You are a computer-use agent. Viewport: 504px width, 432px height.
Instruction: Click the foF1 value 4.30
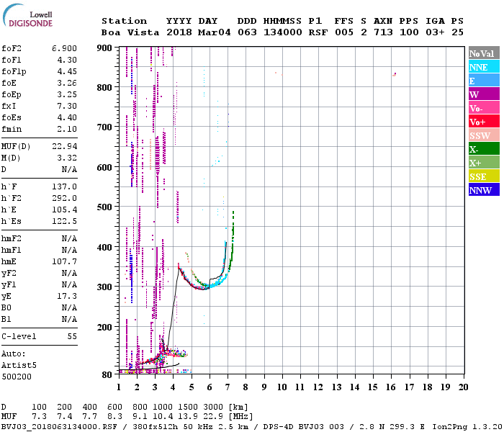pos(67,60)
